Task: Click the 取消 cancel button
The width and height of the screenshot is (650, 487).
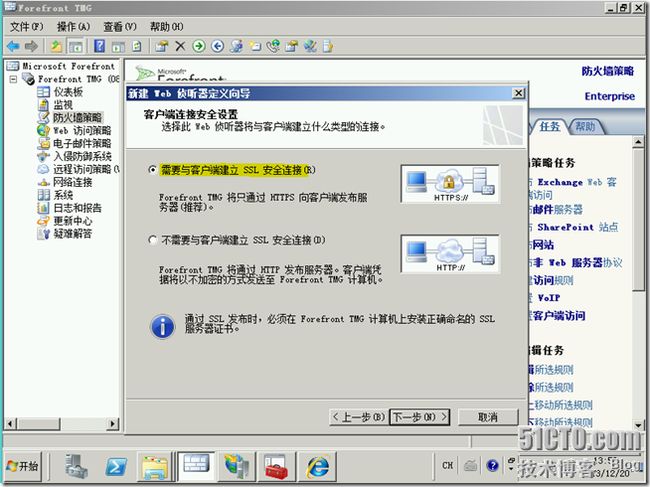Action: pos(488,417)
